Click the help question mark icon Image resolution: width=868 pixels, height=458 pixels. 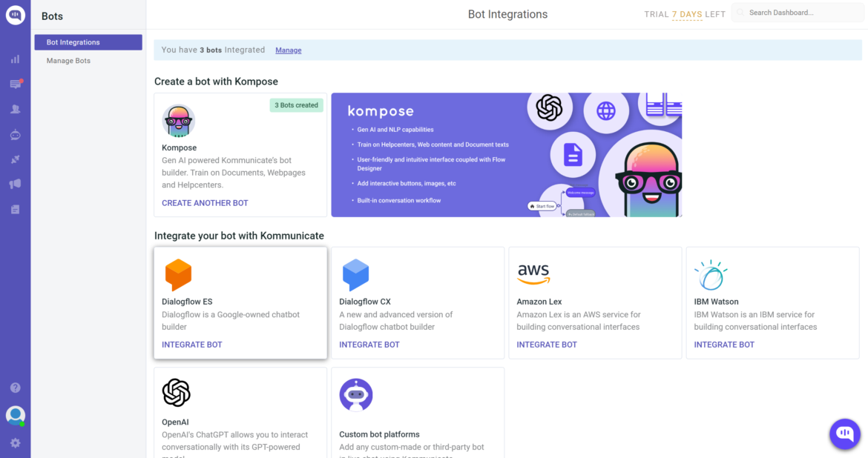(x=15, y=387)
